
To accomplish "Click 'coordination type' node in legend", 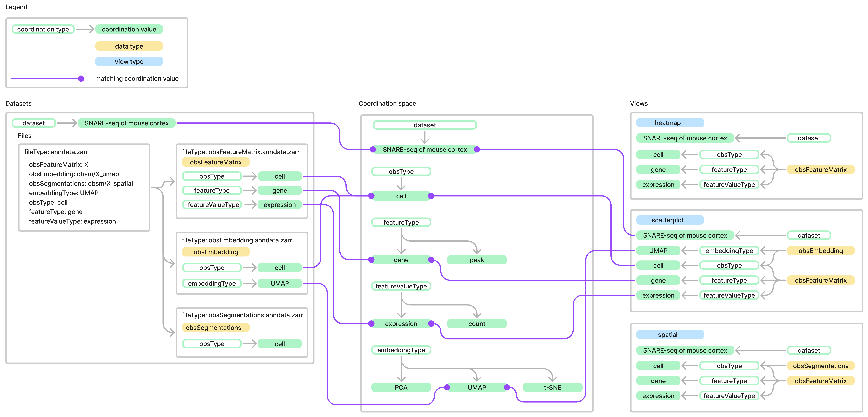I will pyautogui.click(x=43, y=29).
